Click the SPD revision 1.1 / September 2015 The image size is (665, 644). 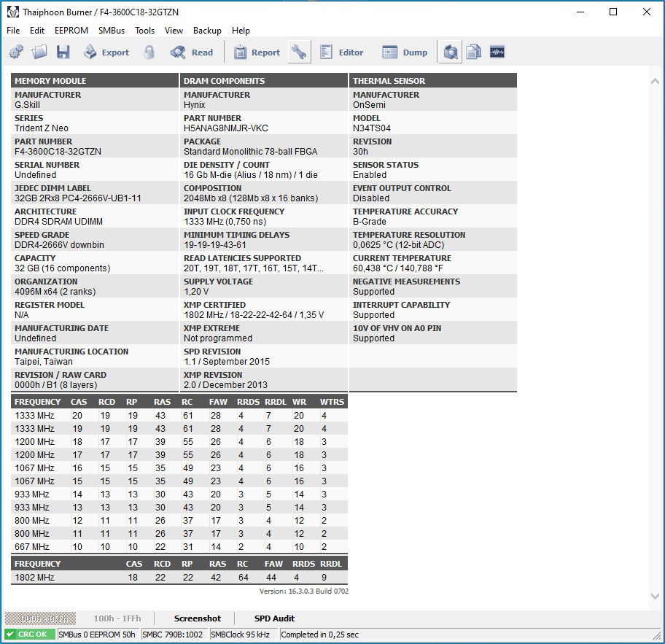(x=227, y=362)
